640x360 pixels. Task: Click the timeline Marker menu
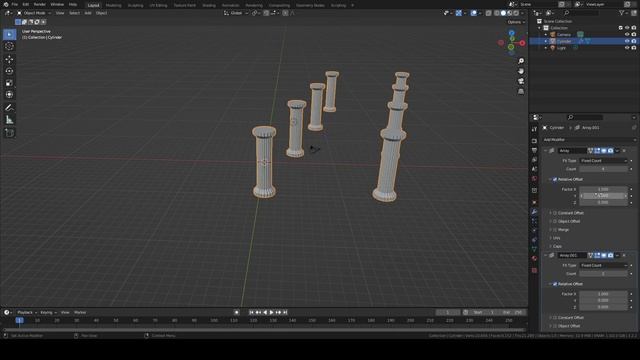[80, 313]
